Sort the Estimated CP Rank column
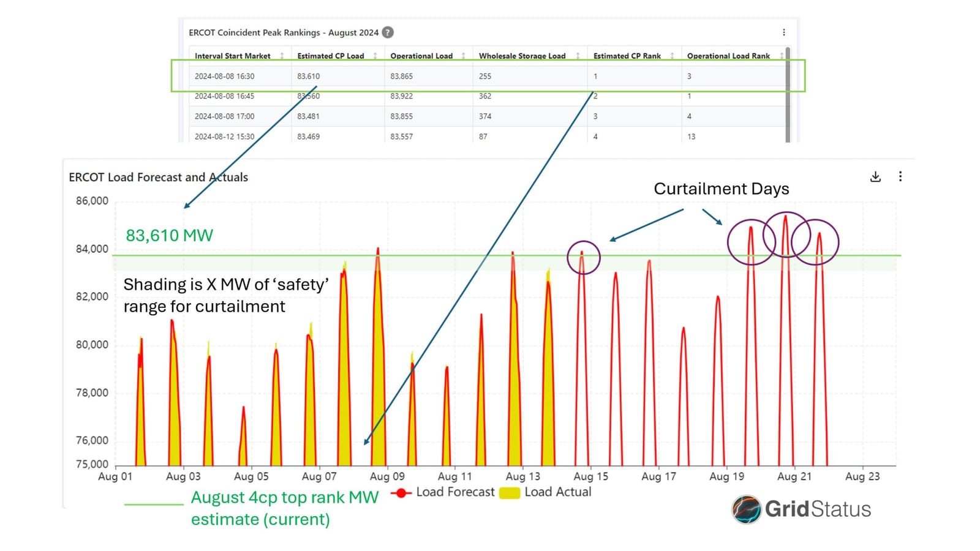The height and width of the screenshot is (551, 980). coord(671,56)
